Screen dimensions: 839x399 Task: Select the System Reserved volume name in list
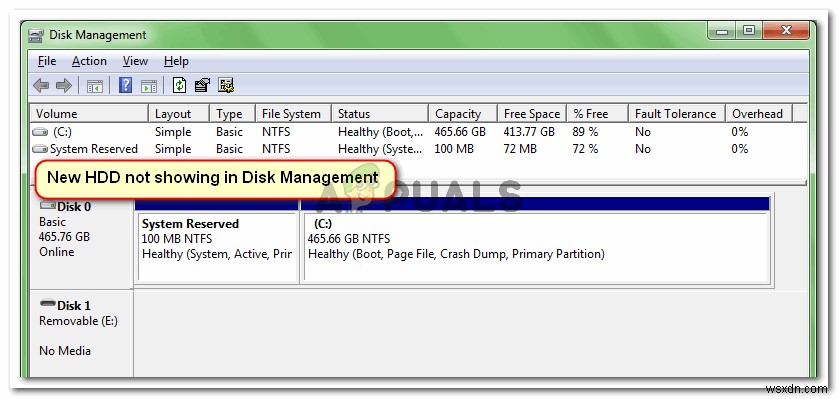tap(94, 149)
